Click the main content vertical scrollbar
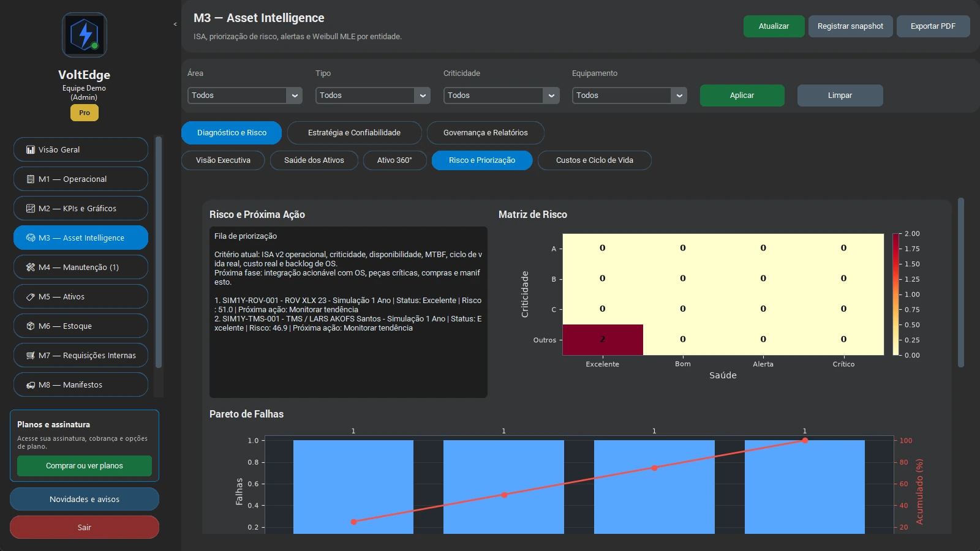The height and width of the screenshot is (551, 980). [x=961, y=282]
